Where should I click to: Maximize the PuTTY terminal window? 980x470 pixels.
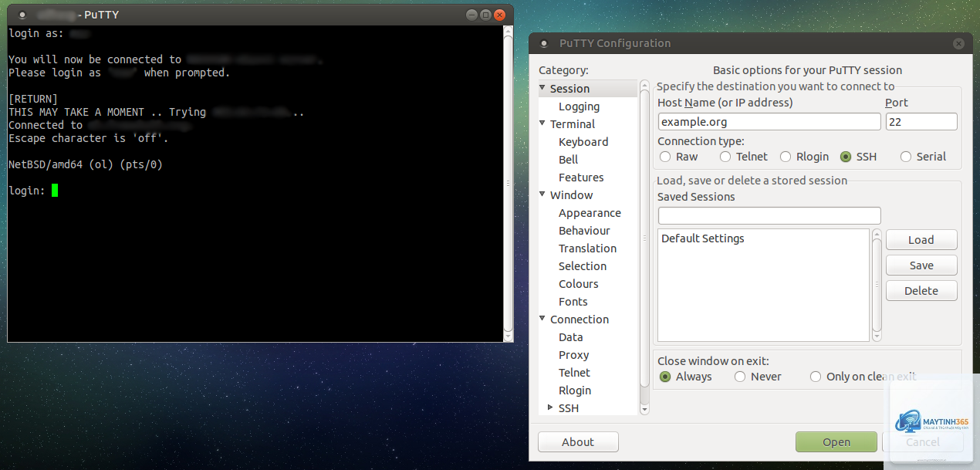click(x=485, y=15)
